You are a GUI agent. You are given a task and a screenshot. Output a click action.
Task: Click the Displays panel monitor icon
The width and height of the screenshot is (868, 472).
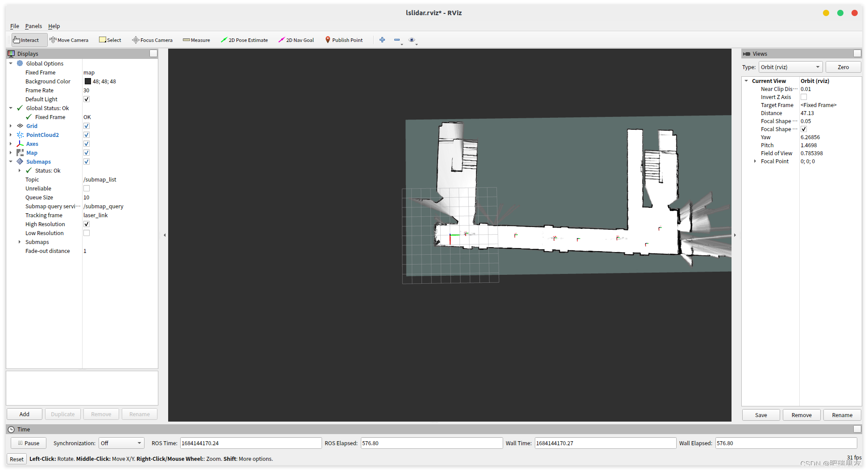pos(11,54)
